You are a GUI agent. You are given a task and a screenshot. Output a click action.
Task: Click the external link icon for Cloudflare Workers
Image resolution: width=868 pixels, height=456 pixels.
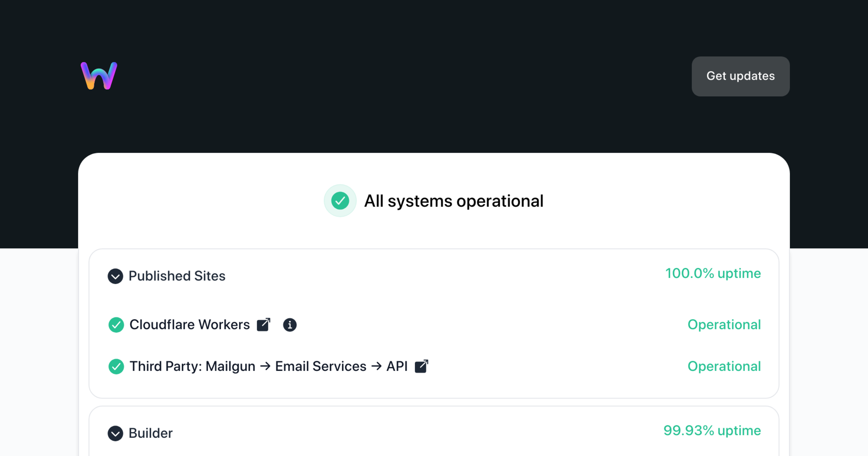click(x=264, y=325)
